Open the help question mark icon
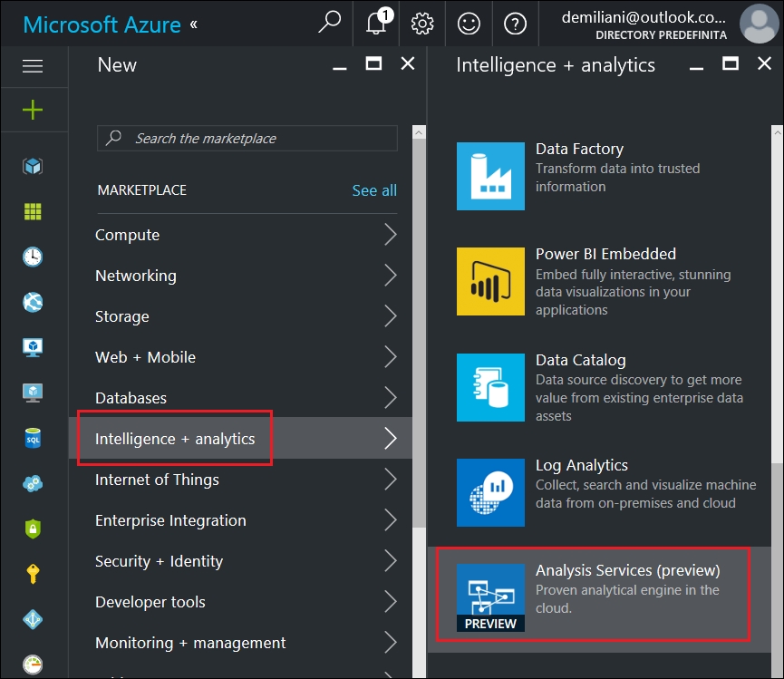This screenshot has height=679, width=784. [515, 24]
